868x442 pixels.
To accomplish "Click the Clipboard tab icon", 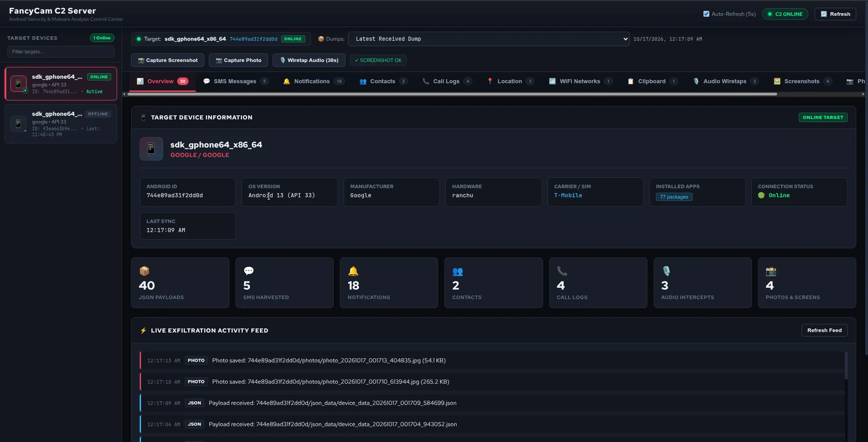I will click(631, 81).
